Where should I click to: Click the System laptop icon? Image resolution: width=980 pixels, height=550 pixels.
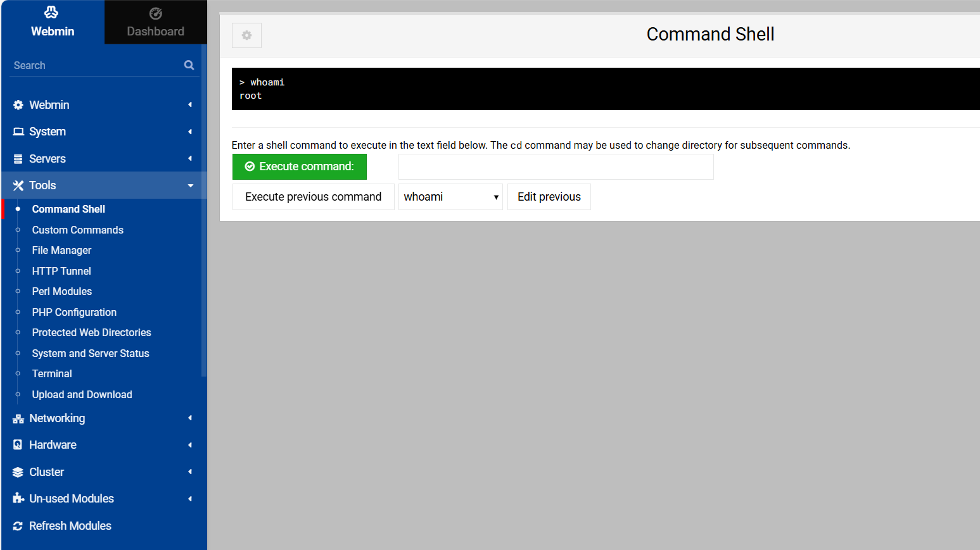click(x=18, y=132)
